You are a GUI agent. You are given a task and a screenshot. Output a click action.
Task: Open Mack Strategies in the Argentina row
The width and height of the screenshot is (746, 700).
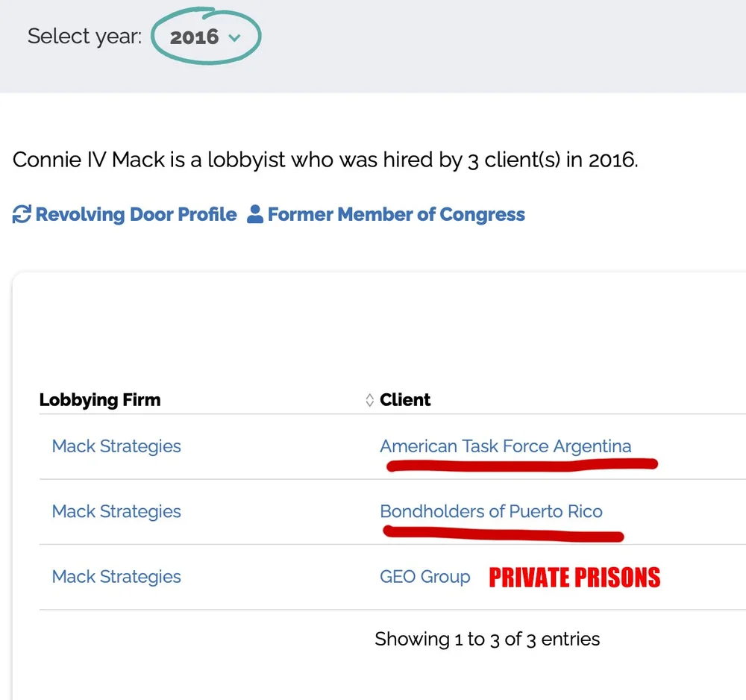click(x=116, y=446)
